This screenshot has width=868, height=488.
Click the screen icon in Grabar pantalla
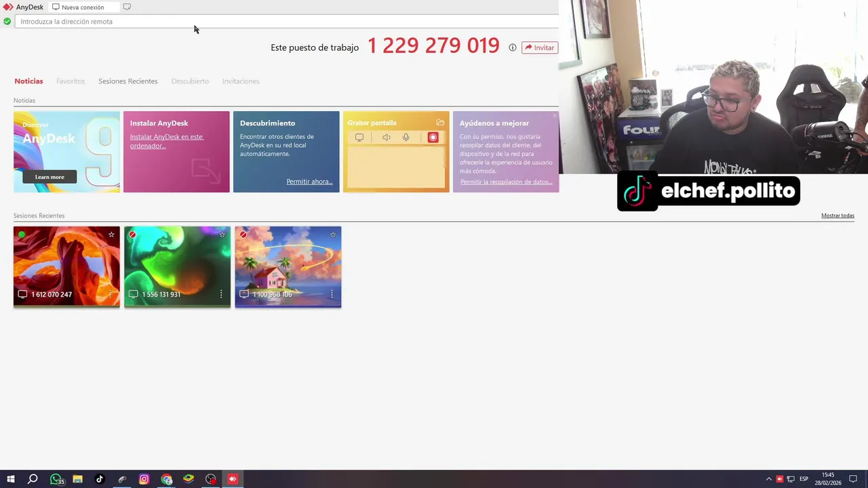pos(359,138)
